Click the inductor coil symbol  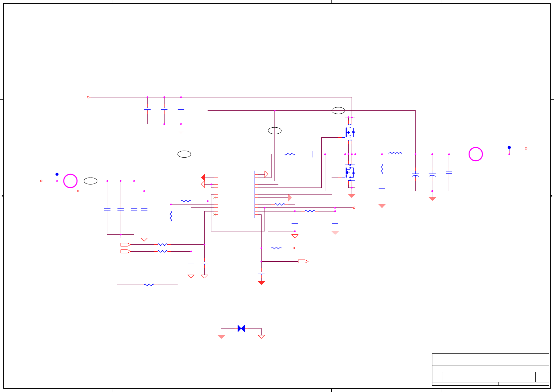click(x=395, y=153)
